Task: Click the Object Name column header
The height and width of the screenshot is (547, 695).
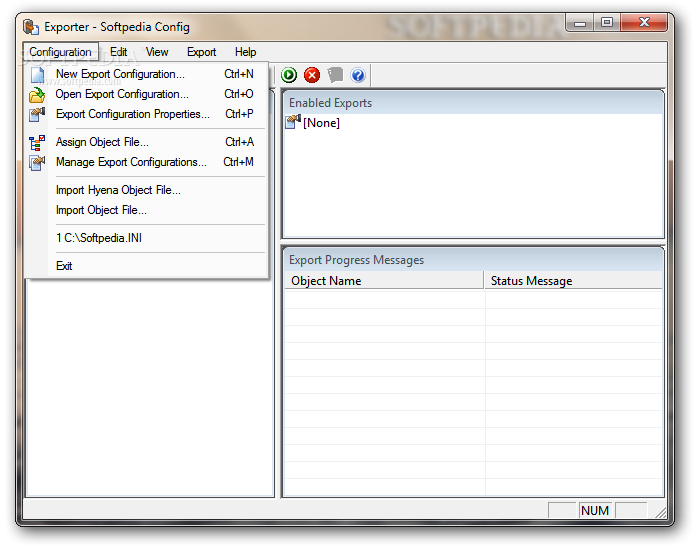Action: [384, 281]
